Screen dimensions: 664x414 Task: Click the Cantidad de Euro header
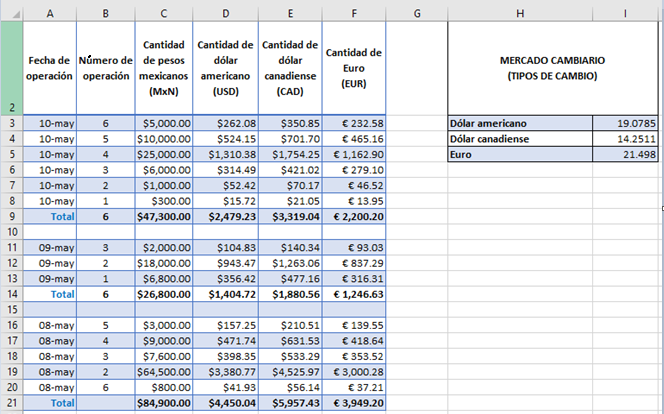pos(354,68)
